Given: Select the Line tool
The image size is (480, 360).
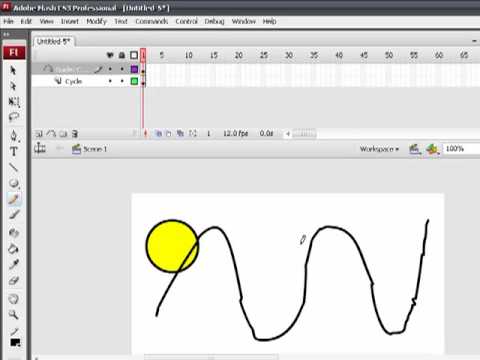Looking at the screenshot, I should [14, 167].
